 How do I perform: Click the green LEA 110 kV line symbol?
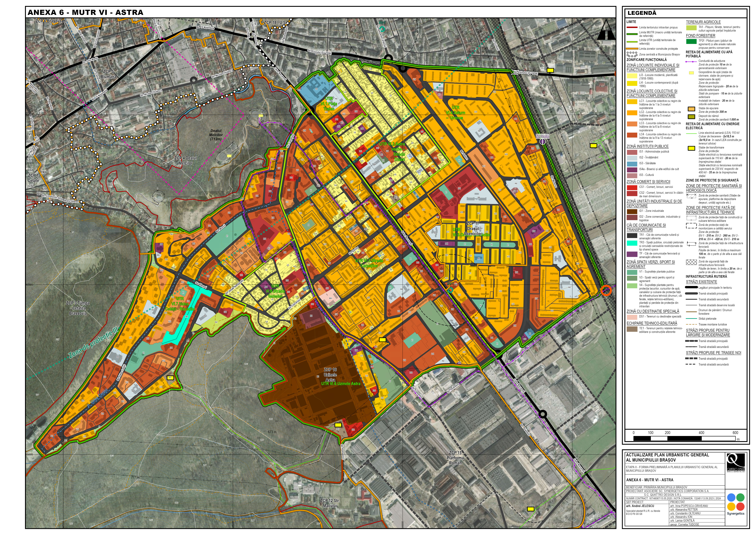tap(691, 134)
